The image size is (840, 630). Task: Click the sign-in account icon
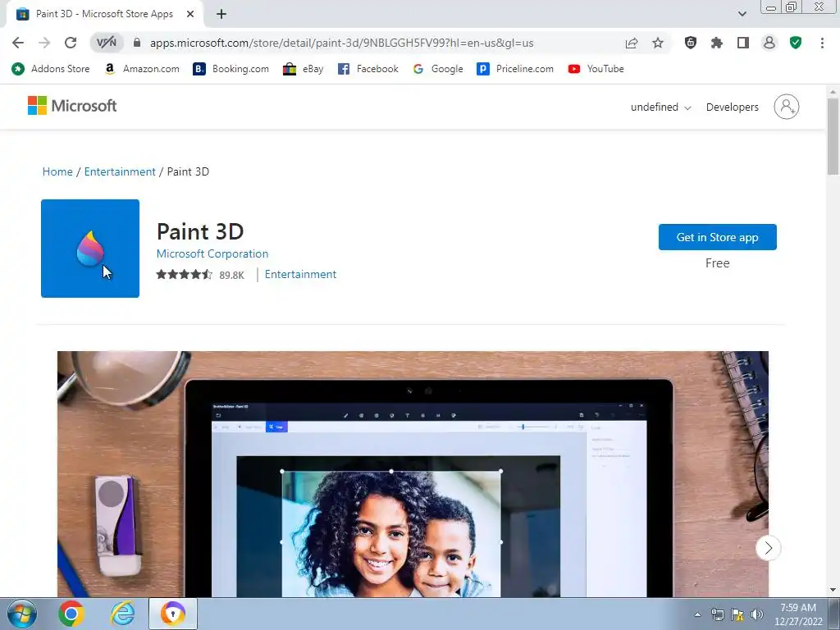click(787, 107)
